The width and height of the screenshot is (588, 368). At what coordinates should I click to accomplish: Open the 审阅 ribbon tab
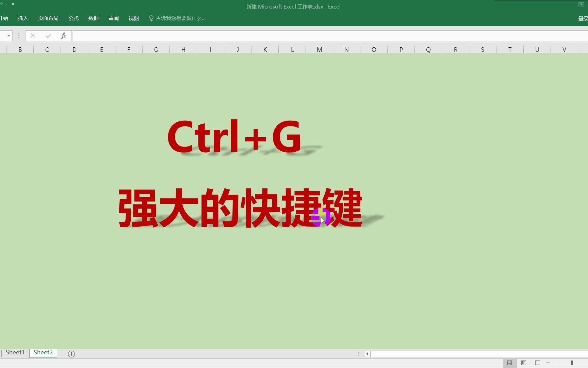point(113,18)
